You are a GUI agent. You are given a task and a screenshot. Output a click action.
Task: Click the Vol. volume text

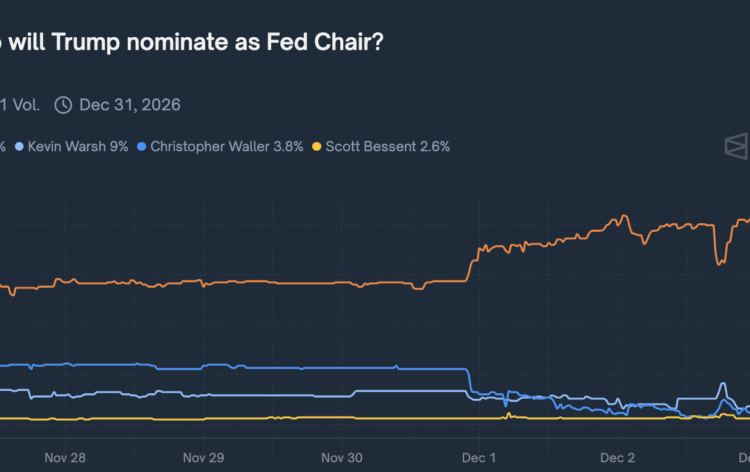(25, 105)
